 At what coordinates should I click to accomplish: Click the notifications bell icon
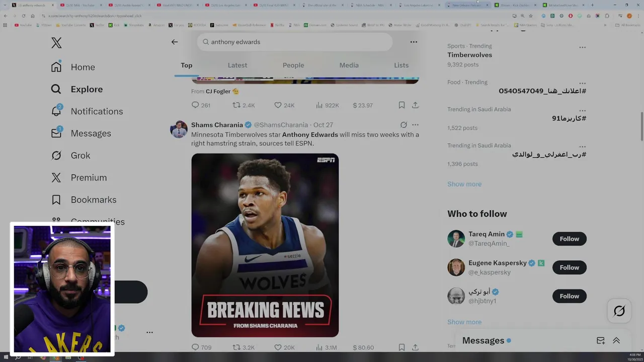pos(56,111)
